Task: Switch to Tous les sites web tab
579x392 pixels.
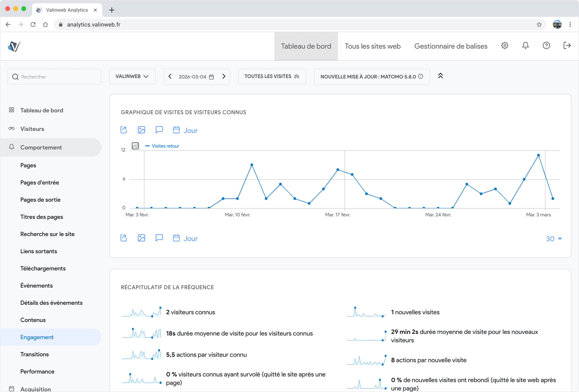Action: 373,46
